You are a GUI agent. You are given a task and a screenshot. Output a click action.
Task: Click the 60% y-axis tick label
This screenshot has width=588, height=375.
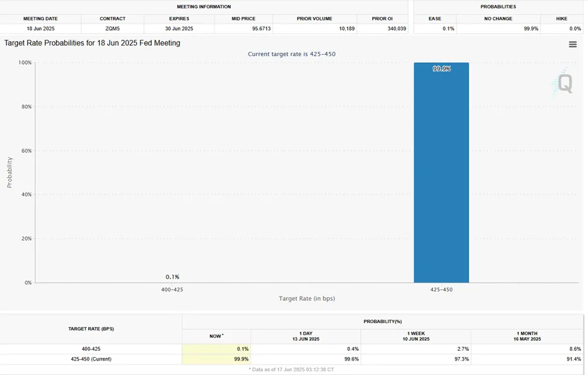pyautogui.click(x=27, y=151)
